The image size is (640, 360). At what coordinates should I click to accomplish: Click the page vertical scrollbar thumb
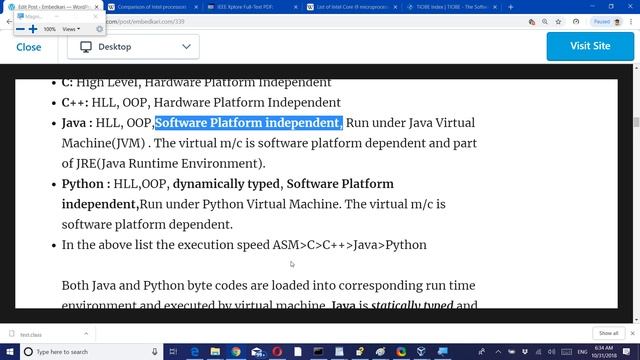pos(636,122)
